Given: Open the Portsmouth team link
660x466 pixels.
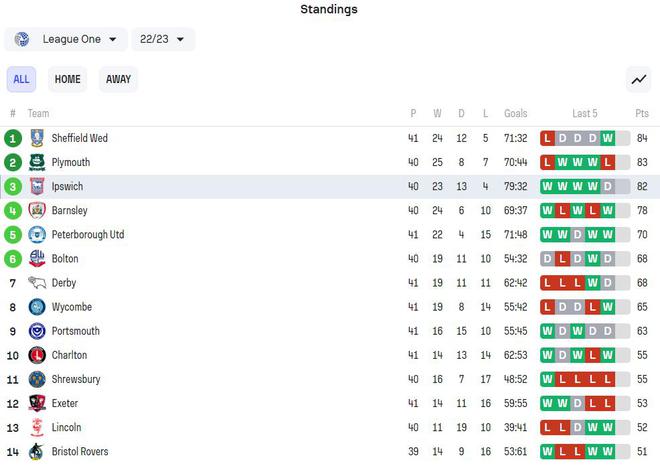Looking at the screenshot, I should tap(75, 331).
